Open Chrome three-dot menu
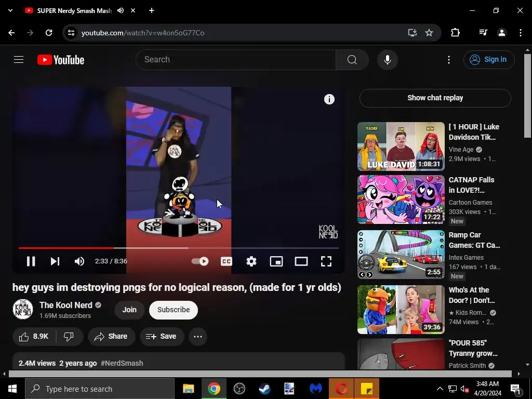This screenshot has width=532, height=399. (x=520, y=33)
